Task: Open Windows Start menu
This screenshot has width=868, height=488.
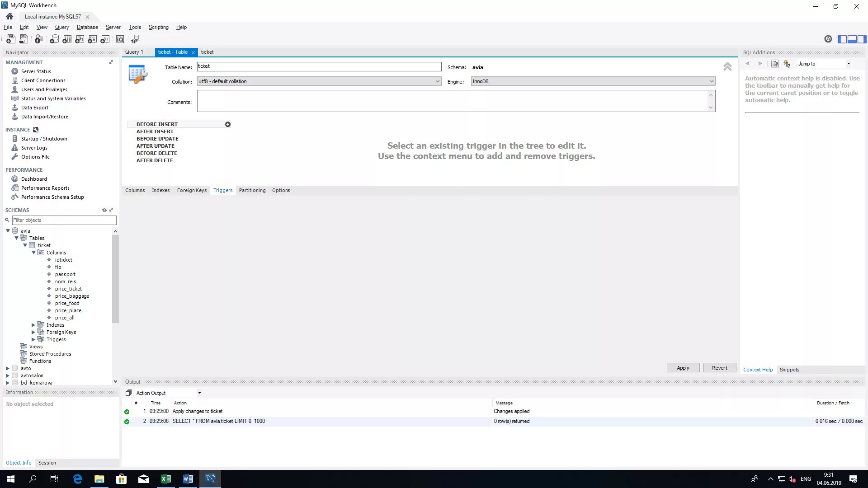Action: (11, 479)
